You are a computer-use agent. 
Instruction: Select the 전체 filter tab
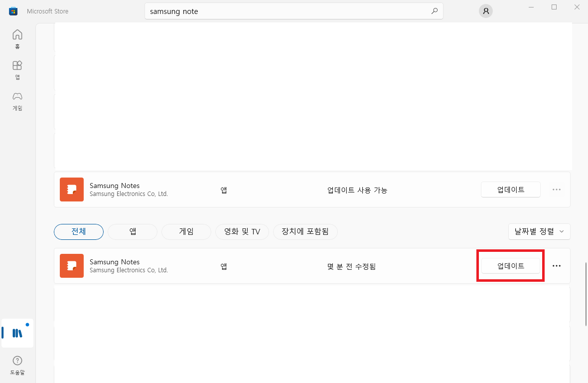pos(79,231)
